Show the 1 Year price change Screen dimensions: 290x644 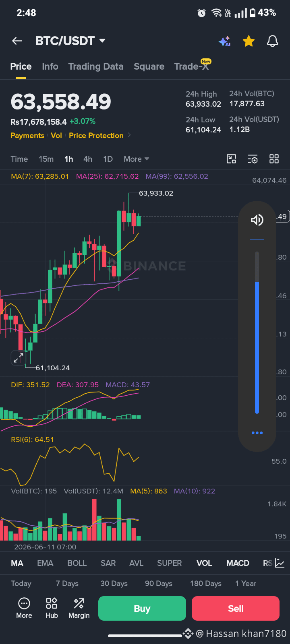(x=246, y=584)
